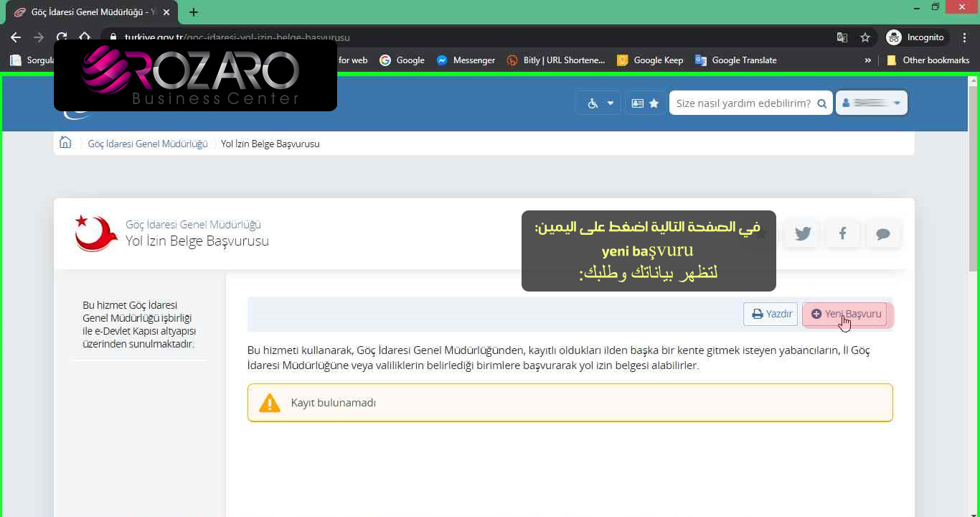This screenshot has height=517, width=980.
Task: Open the Other bookmarks folder
Action: point(928,60)
